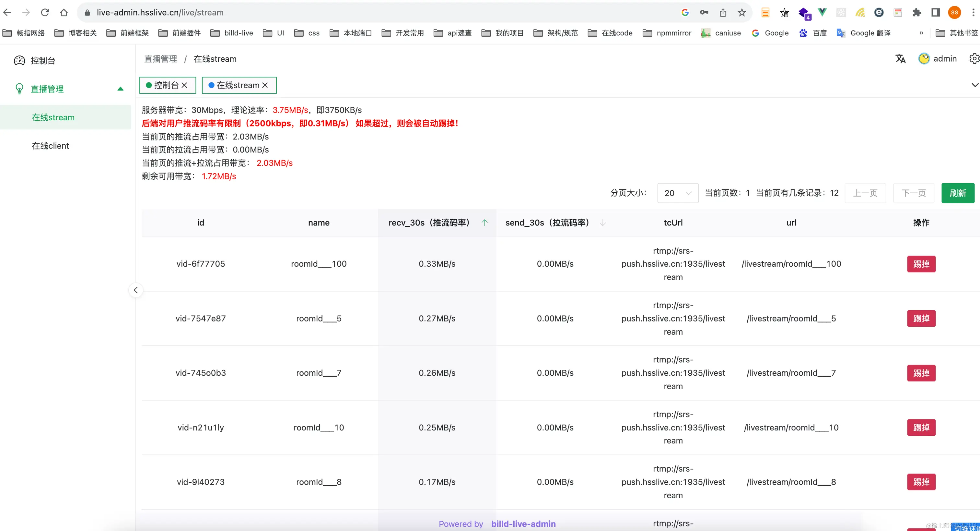This screenshot has height=531, width=980.
Task: Click the share page icon
Action: 723,13
